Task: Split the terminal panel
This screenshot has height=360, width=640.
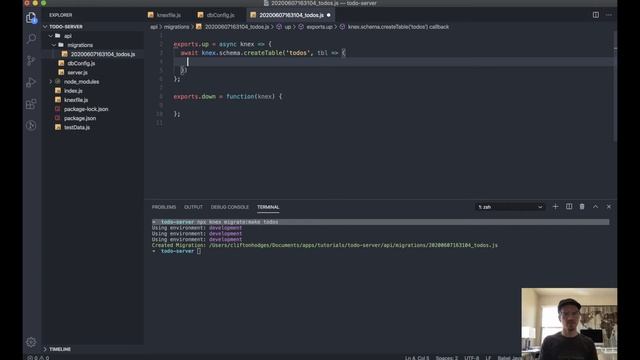Action: click(x=569, y=207)
